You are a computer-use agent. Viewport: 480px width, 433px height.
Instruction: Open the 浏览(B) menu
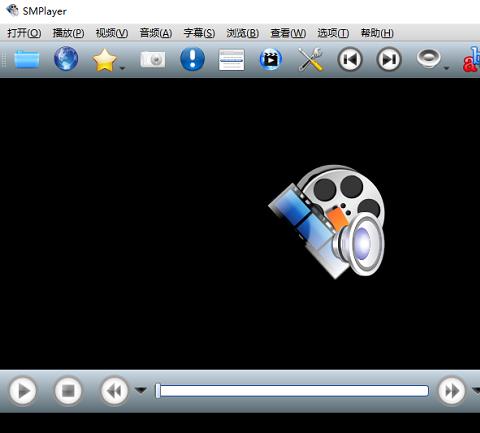click(242, 33)
